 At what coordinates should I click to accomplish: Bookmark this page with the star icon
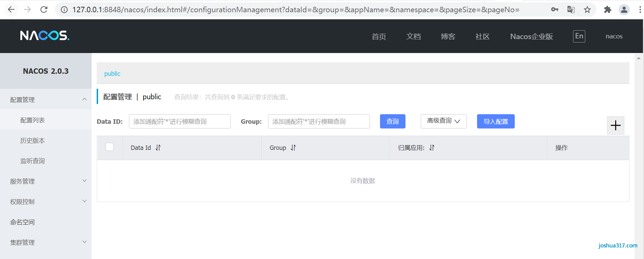pyautogui.click(x=587, y=10)
